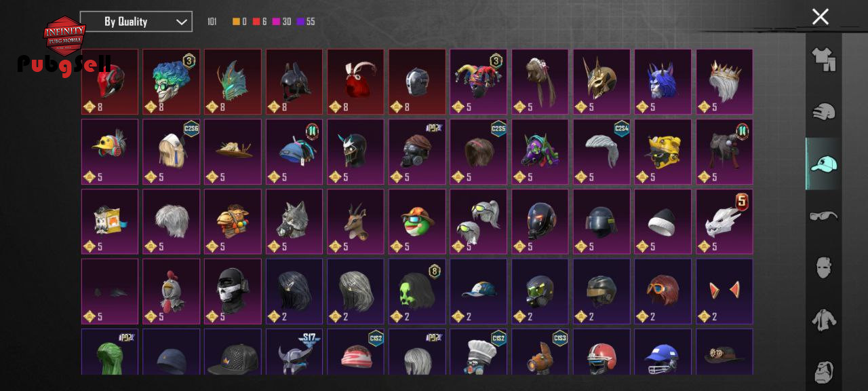Select the cap headgear category tab

823,164
